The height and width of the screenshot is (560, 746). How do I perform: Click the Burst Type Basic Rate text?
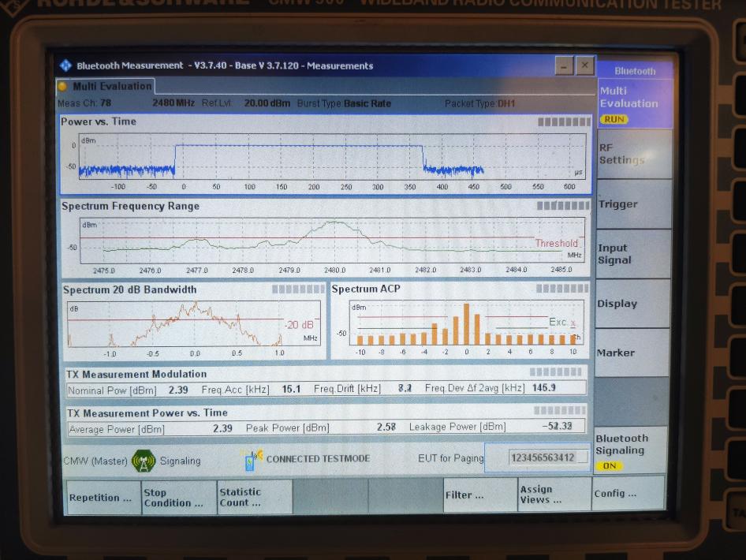(344, 103)
